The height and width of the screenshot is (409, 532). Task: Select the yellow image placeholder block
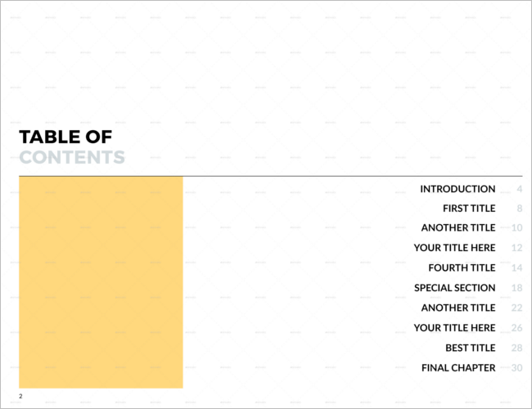(101, 282)
